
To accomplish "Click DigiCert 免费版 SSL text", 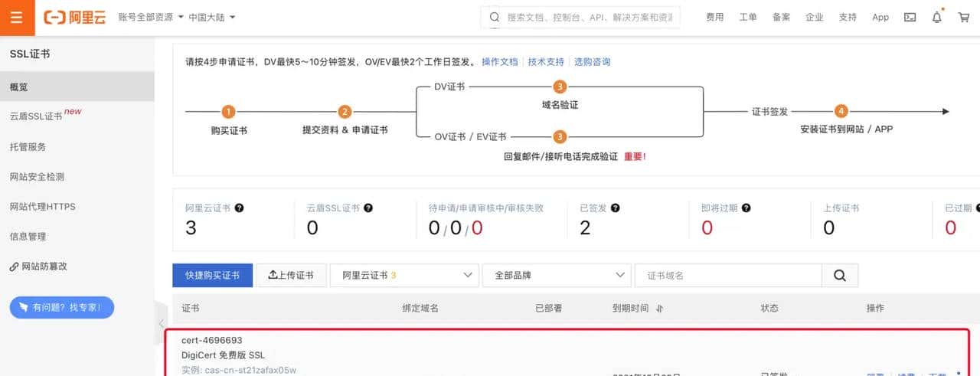I will [224, 355].
